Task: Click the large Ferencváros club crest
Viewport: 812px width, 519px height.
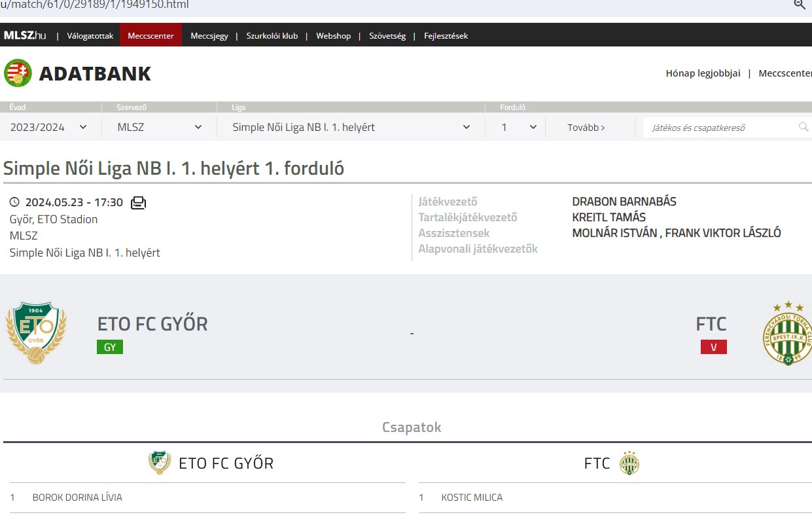Action: [787, 332]
